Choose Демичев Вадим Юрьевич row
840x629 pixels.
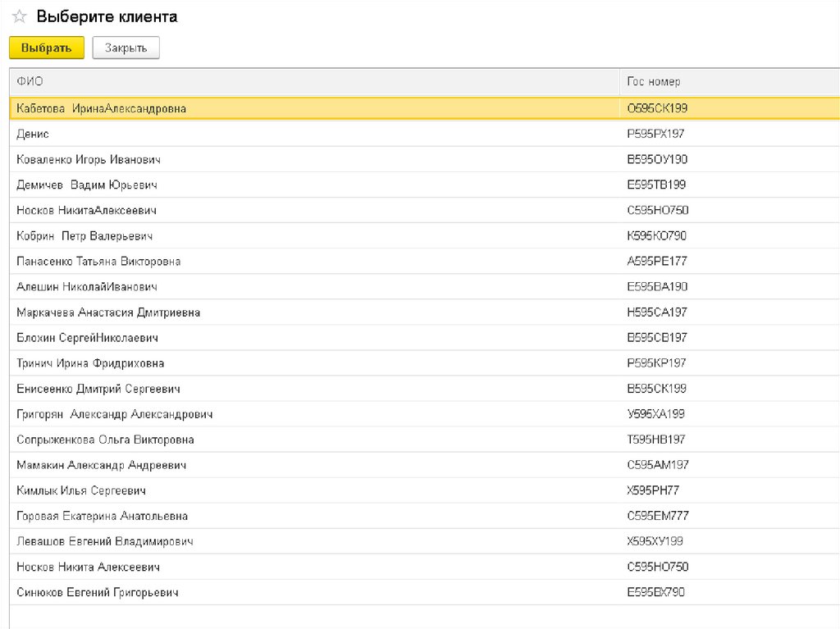pyautogui.click(x=87, y=185)
